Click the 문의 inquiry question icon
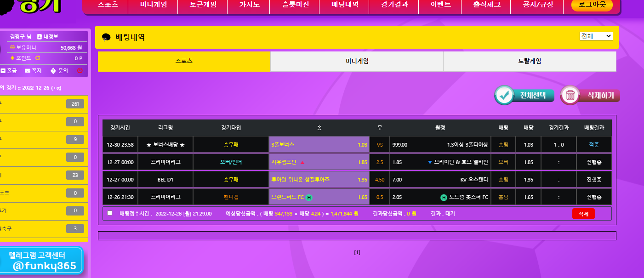The width and height of the screenshot is (644, 278). 53,71
